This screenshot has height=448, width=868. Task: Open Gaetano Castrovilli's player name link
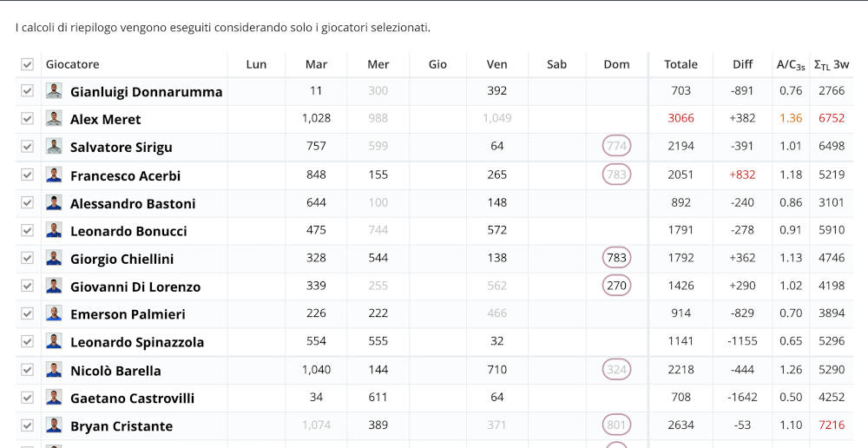tap(132, 399)
